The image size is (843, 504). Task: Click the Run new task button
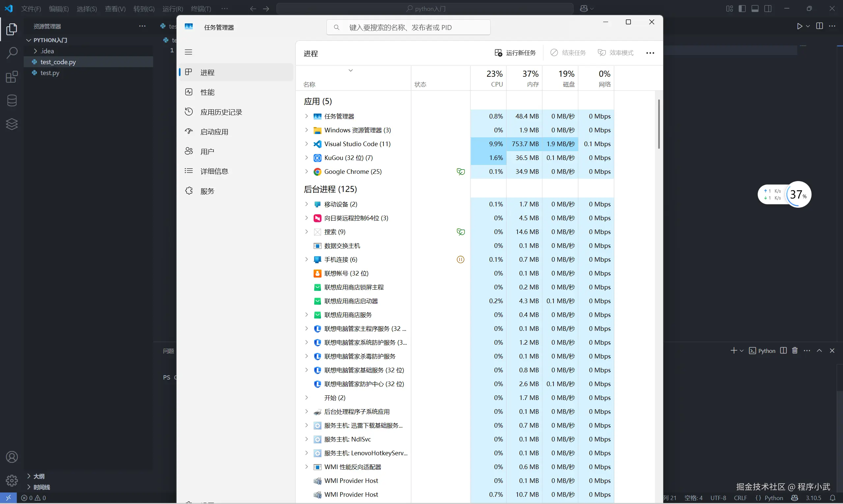515,53
